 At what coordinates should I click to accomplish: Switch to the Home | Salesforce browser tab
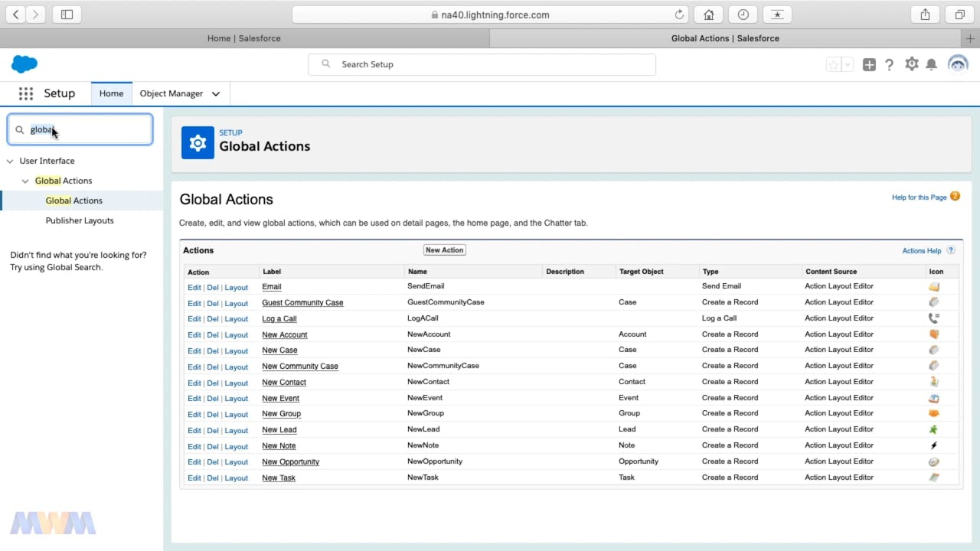244,38
